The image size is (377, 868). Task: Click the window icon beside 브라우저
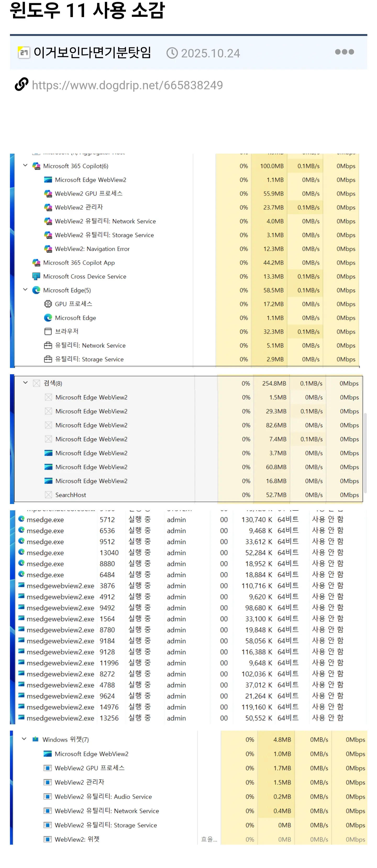48,332
